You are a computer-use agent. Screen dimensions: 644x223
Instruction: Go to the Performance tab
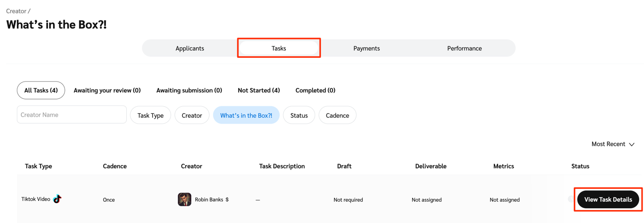click(x=464, y=48)
